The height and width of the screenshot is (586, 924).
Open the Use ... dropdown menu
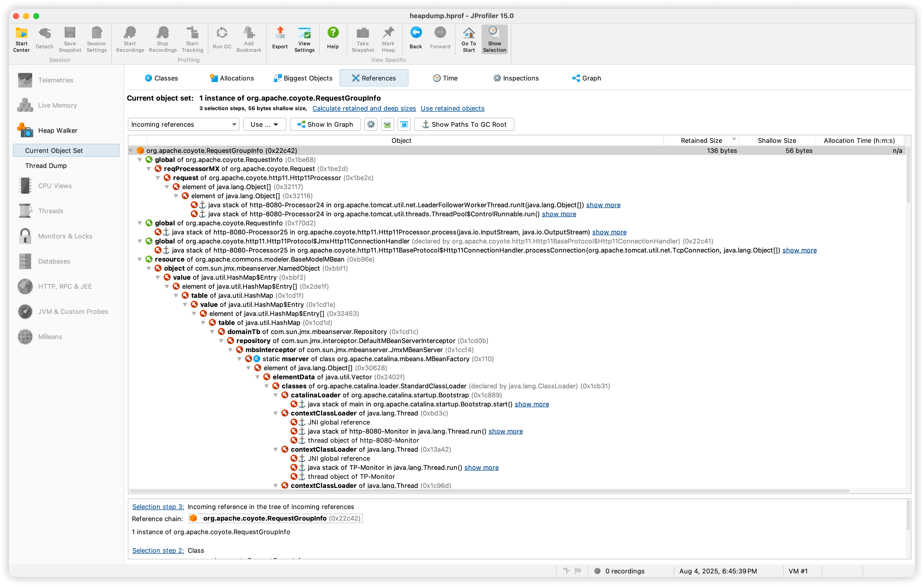coord(264,124)
